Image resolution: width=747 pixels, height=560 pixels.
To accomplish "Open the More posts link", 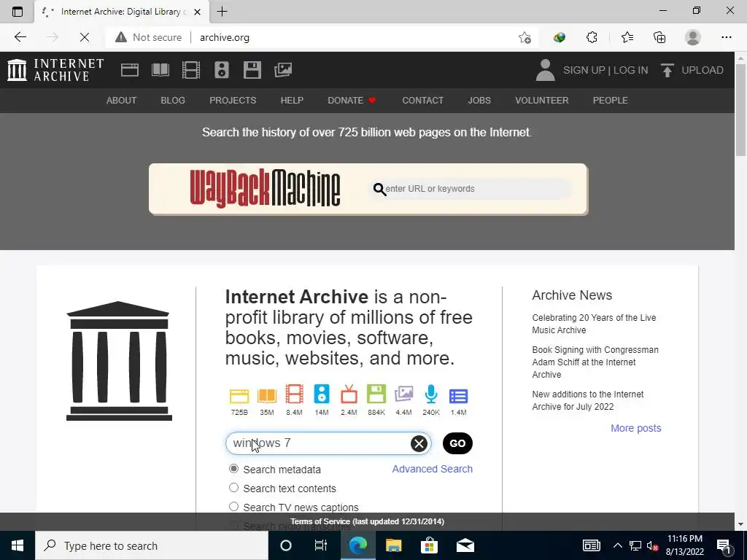I will tap(636, 428).
